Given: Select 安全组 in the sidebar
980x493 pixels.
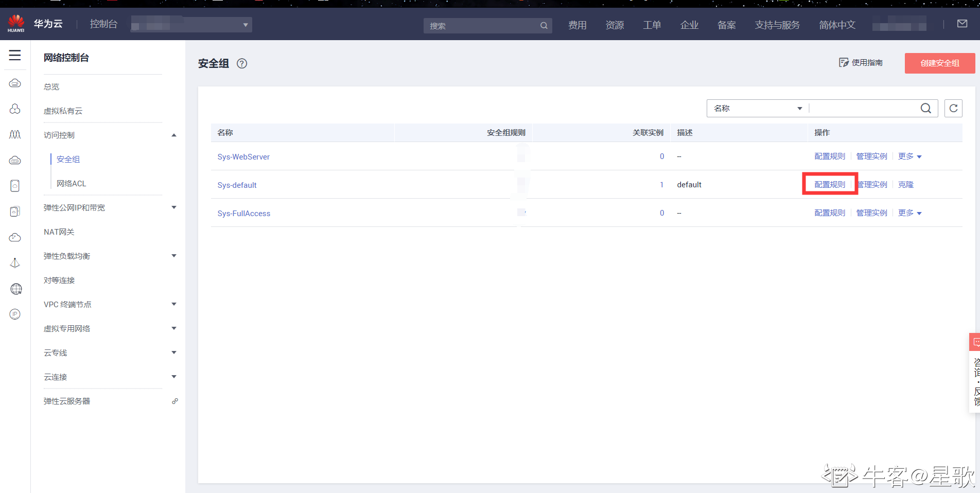Looking at the screenshot, I should (x=68, y=159).
